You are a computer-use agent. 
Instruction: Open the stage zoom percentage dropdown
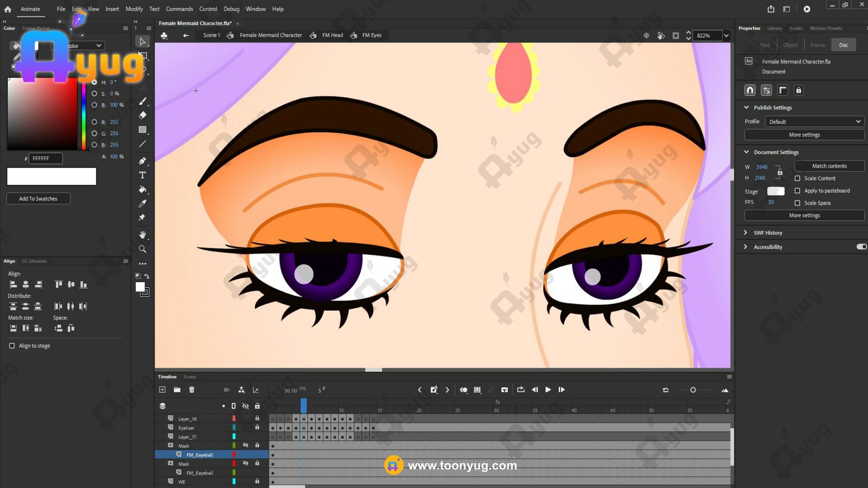tap(726, 35)
